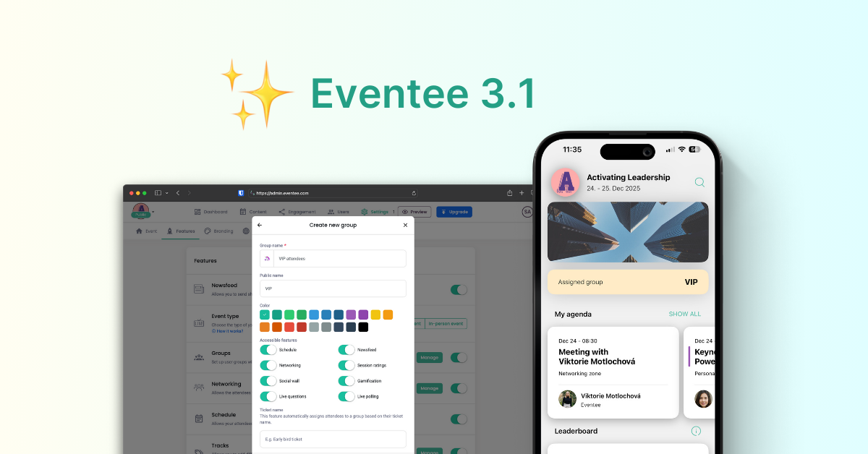Tap Viktorie Motlochová's avatar photo
The height and width of the screenshot is (454, 868).
point(568,399)
